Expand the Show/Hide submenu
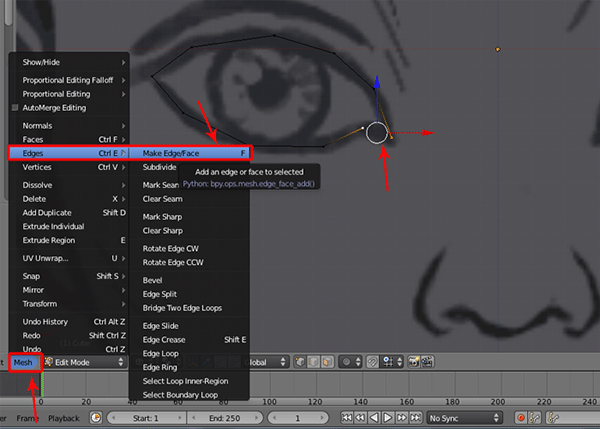The width and height of the screenshot is (600, 429). (69, 62)
